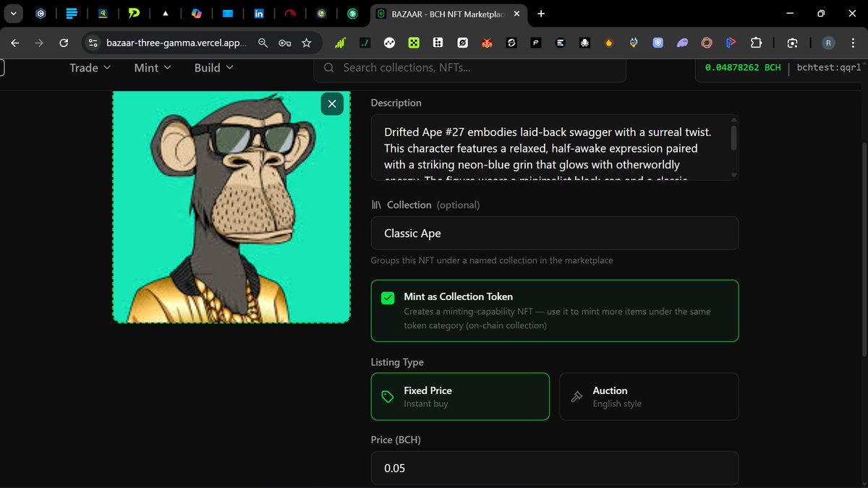
Task: Open the Extensions puzzle piece menu
Action: [756, 43]
